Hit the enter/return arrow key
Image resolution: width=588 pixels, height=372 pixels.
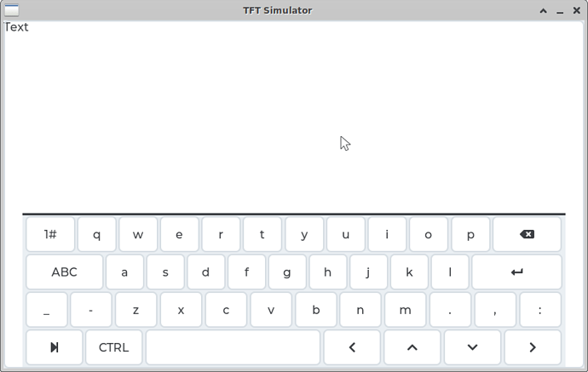pyautogui.click(x=516, y=272)
